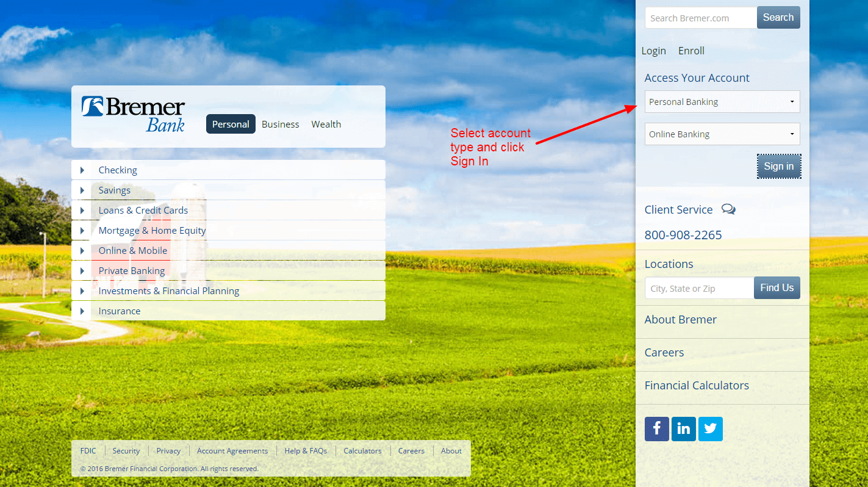Switch to the Business tab
Screen dimensions: 868x487
coord(281,124)
